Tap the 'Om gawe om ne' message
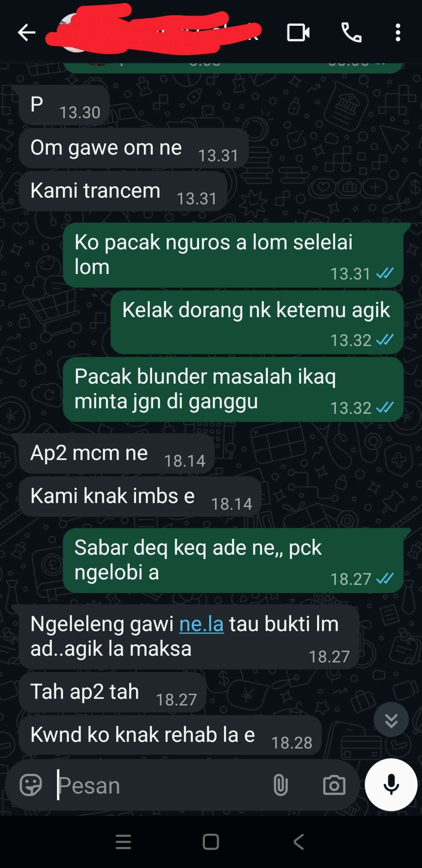 [x=133, y=148]
